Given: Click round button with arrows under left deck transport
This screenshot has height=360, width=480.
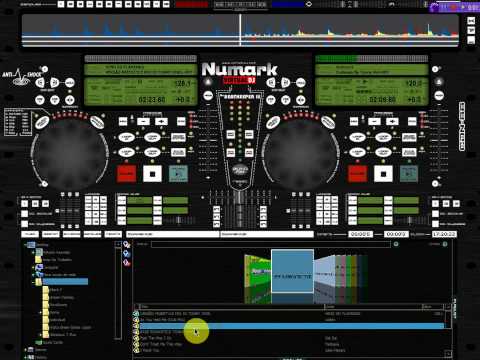Looking at the screenshot, I should pos(69,99).
